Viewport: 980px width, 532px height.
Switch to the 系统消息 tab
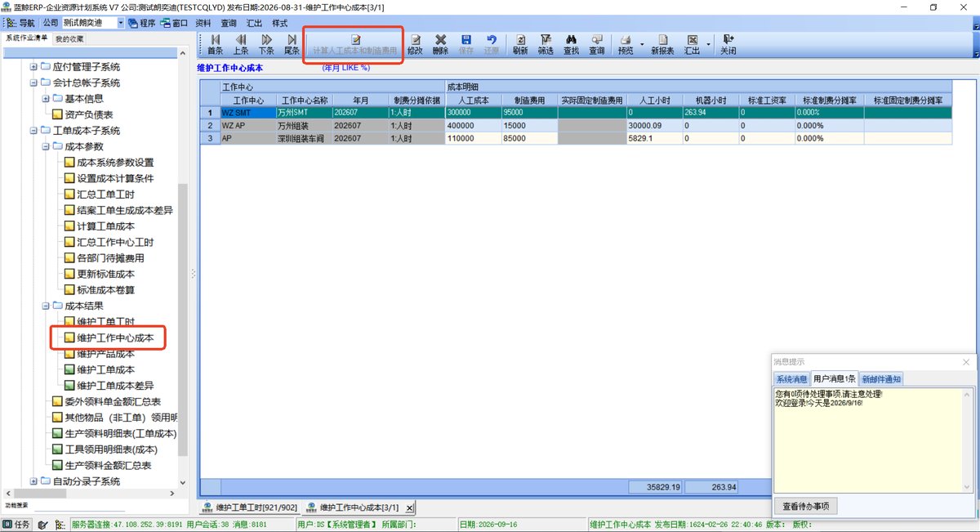[791, 379]
